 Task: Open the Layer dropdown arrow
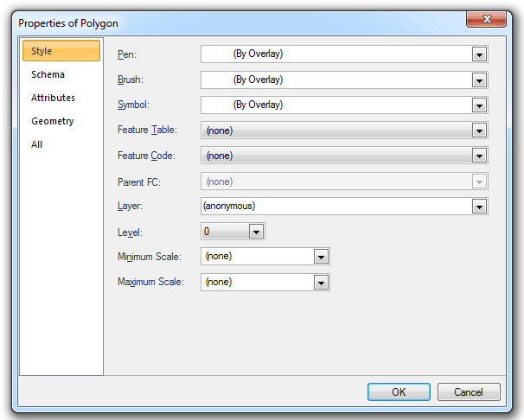[479, 207]
